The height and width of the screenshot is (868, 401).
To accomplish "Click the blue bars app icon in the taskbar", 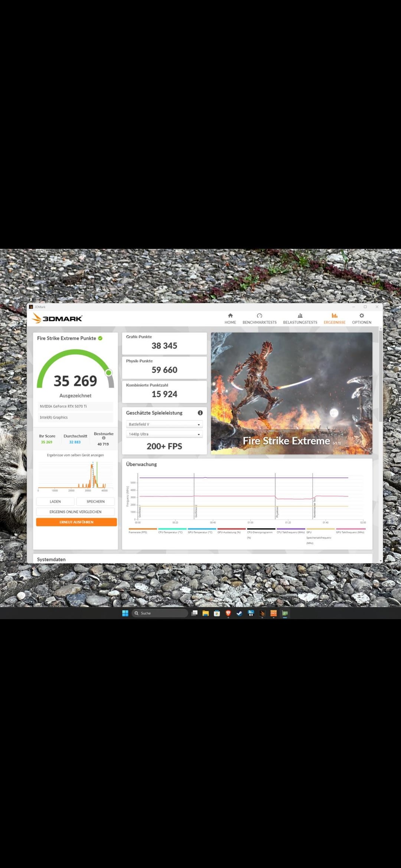I will 251,613.
